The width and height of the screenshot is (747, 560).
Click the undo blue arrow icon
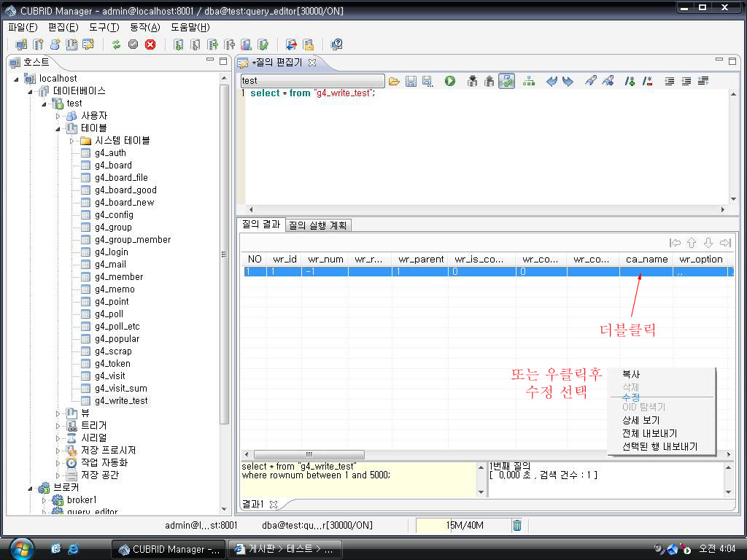tap(551, 81)
